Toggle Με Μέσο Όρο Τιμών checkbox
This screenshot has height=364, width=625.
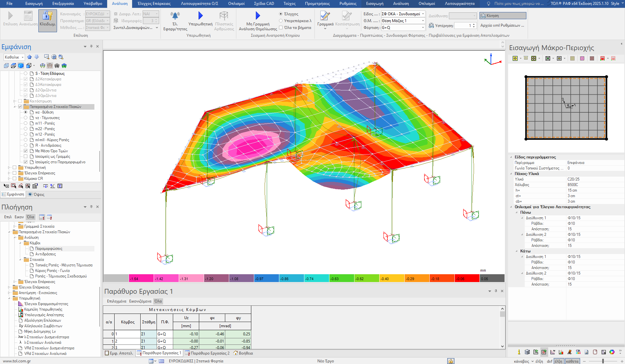coord(26,151)
